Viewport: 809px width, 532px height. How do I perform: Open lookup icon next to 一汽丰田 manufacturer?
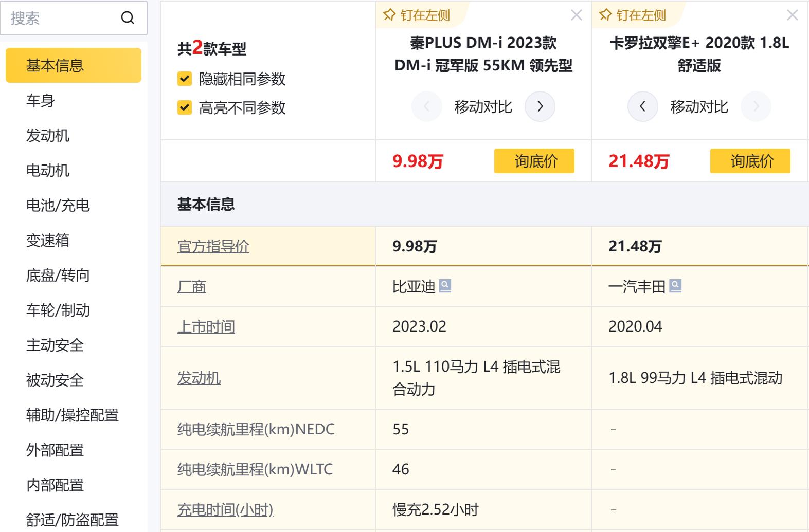(675, 285)
